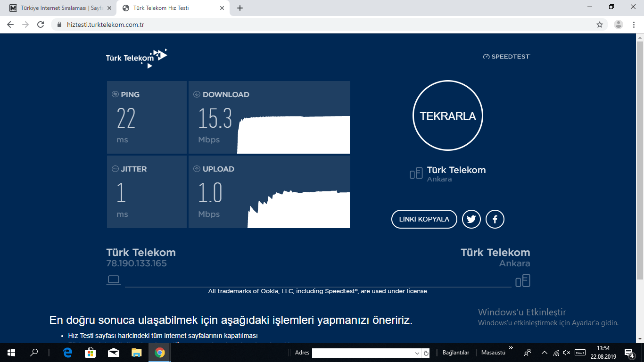Go back to the previous page

10,25
